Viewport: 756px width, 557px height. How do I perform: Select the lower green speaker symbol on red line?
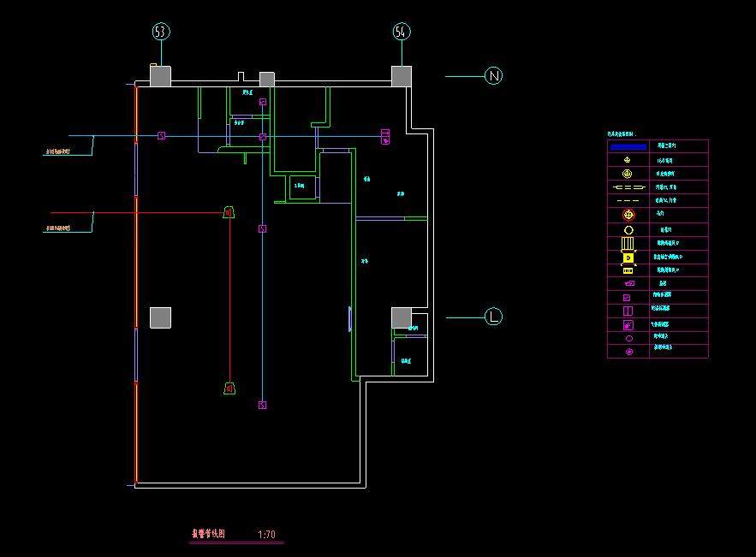[229, 388]
